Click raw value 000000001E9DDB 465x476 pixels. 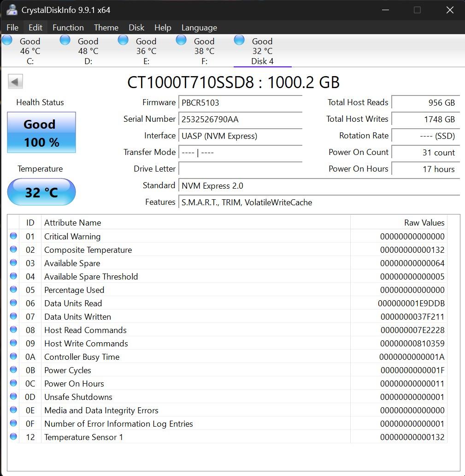click(x=411, y=303)
